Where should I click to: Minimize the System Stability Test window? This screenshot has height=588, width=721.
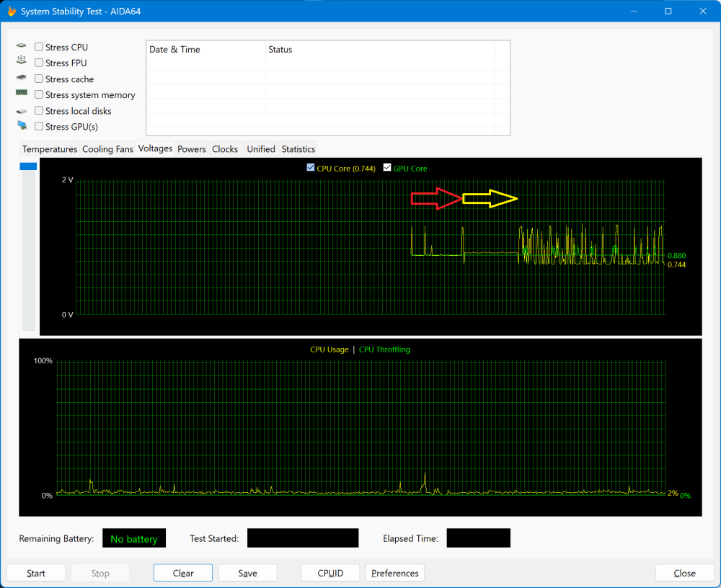pyautogui.click(x=634, y=11)
